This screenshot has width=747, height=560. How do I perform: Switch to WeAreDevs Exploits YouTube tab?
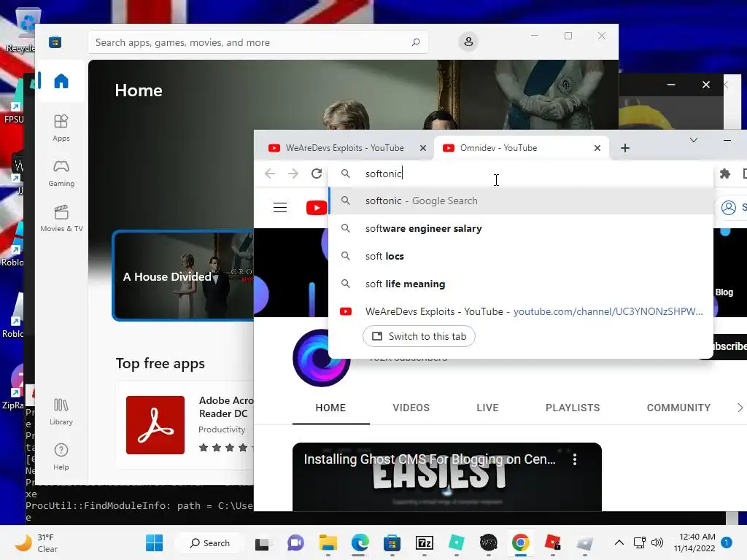(344, 148)
